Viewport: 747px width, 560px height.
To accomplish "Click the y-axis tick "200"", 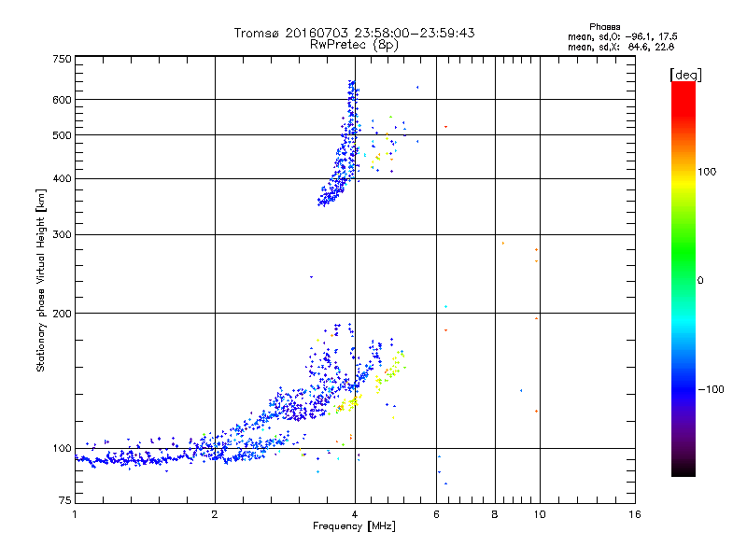I will pos(62,314).
